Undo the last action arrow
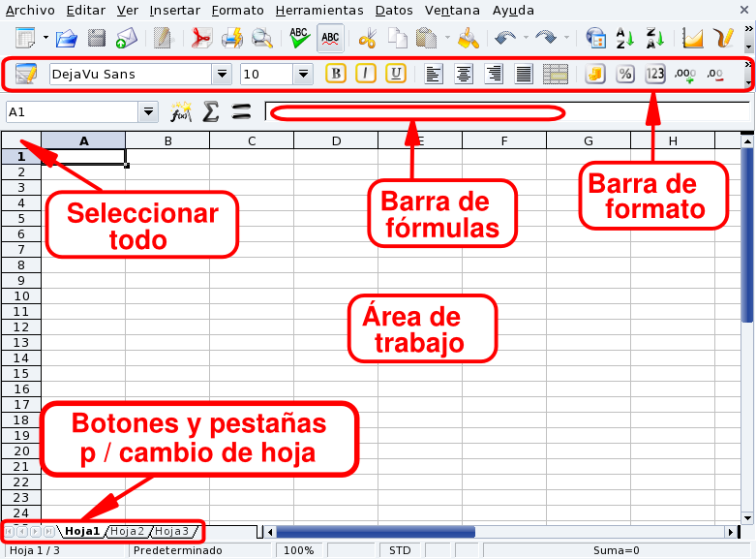The width and height of the screenshot is (756, 559). (504, 38)
